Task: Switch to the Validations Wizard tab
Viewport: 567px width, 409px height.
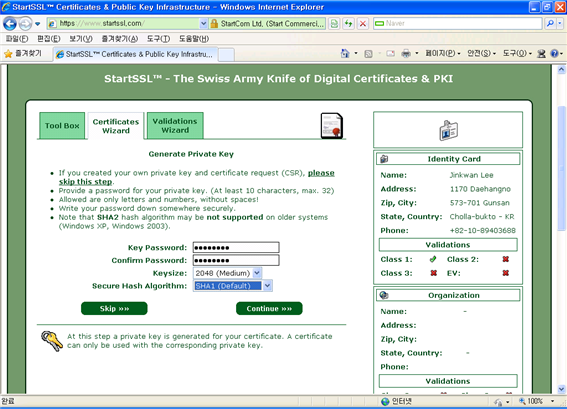Action: pos(175,125)
